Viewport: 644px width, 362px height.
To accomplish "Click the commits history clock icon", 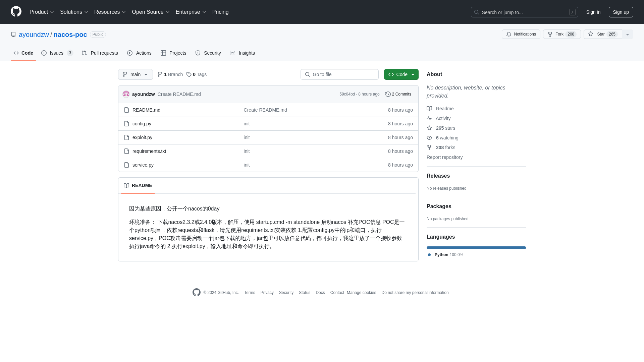I will (x=388, y=94).
